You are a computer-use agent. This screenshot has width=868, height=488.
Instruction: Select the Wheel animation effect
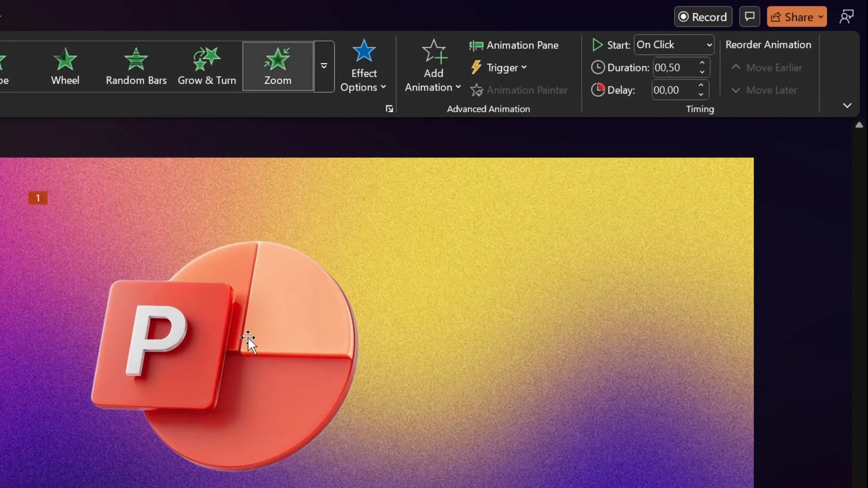click(65, 66)
